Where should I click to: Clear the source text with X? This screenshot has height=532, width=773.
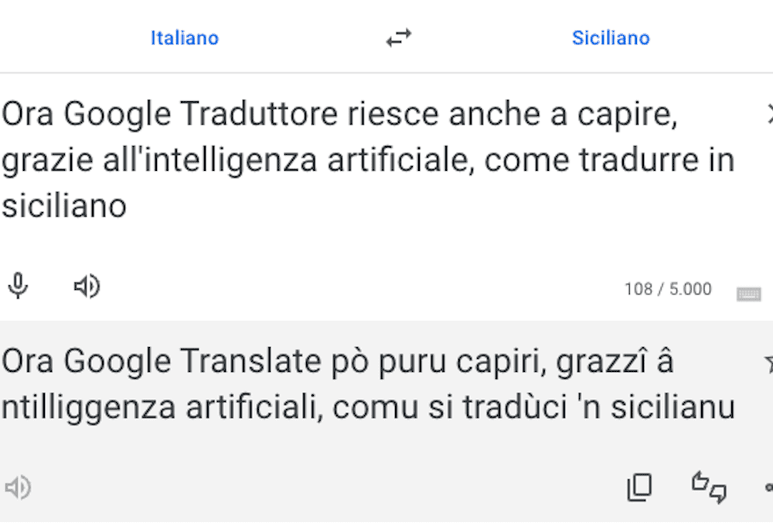(769, 114)
